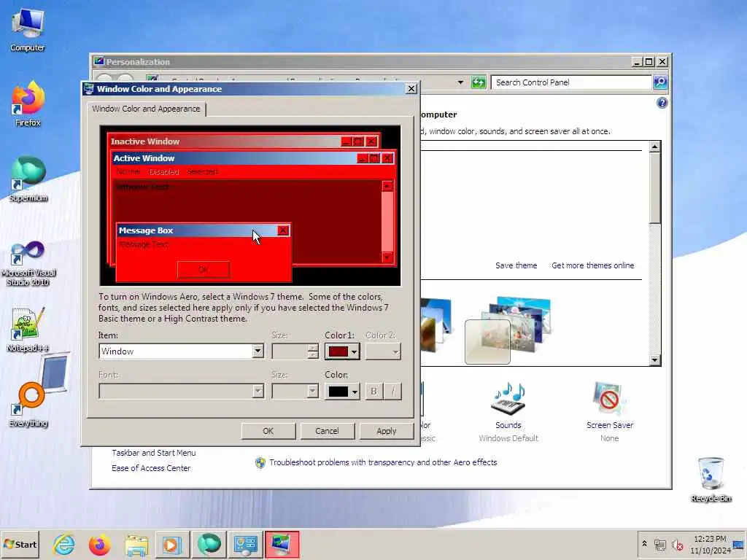Click the active Personalization taskbar button
Image resolution: width=747 pixels, height=560 pixels.
click(x=282, y=545)
